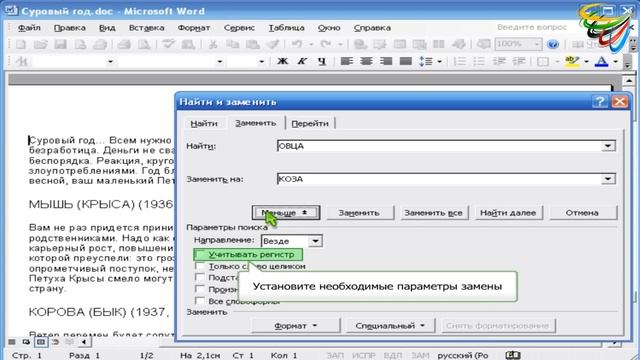Apply underline with the Ч button
640x360 pixels.
322,61
